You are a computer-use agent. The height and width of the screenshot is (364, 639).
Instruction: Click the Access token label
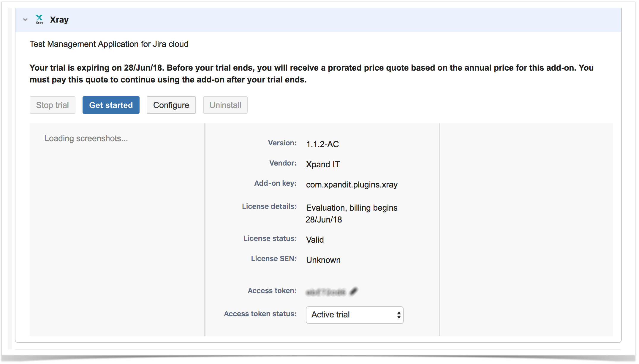pyautogui.click(x=272, y=291)
